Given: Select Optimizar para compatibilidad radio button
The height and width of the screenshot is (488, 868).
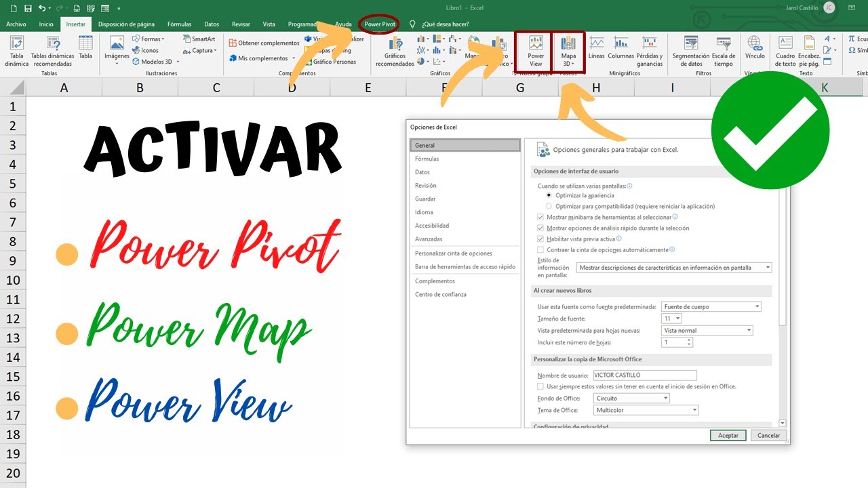Looking at the screenshot, I should (x=549, y=206).
